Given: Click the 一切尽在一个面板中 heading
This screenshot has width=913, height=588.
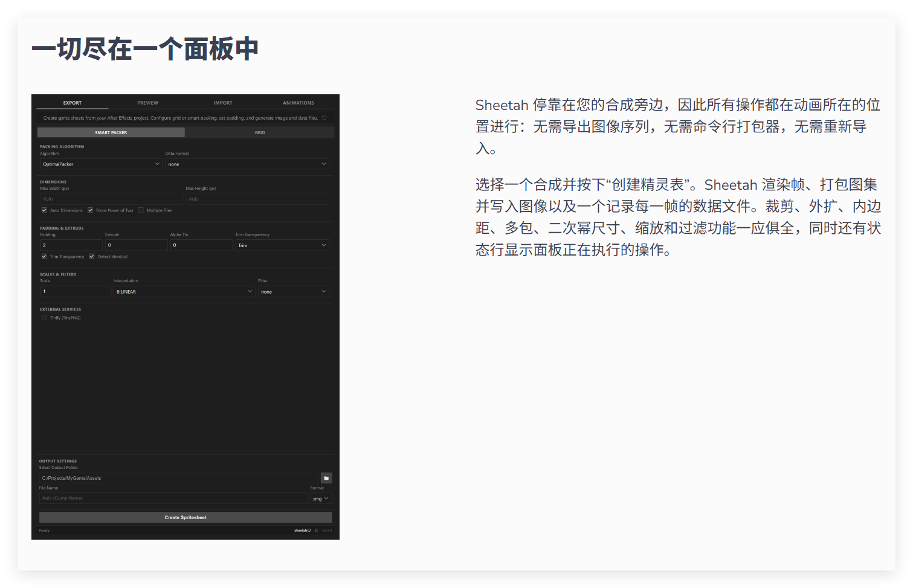Looking at the screenshot, I should (x=145, y=49).
